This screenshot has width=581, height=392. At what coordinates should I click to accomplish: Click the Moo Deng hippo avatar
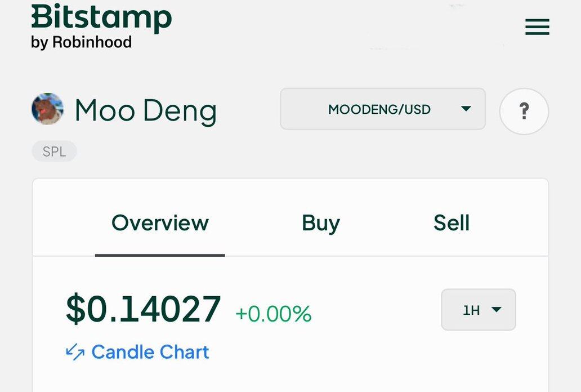47,109
